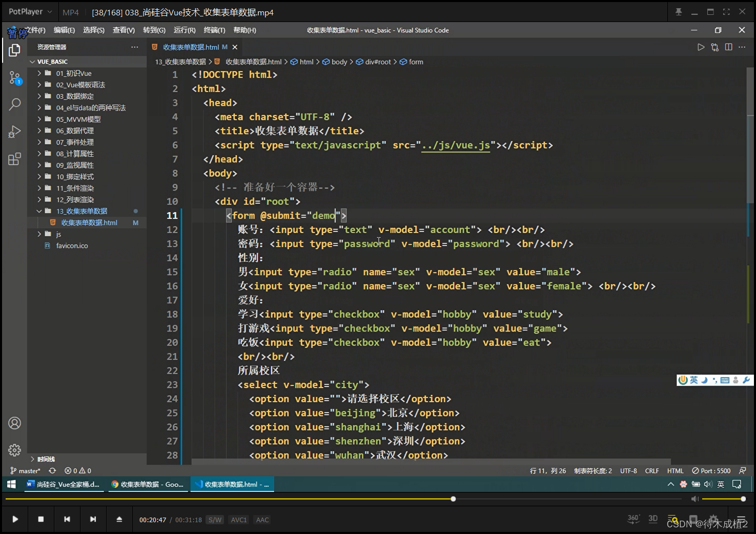Toggle always on top with the pin icon
The width and height of the screenshot is (756, 534).
[679, 12]
